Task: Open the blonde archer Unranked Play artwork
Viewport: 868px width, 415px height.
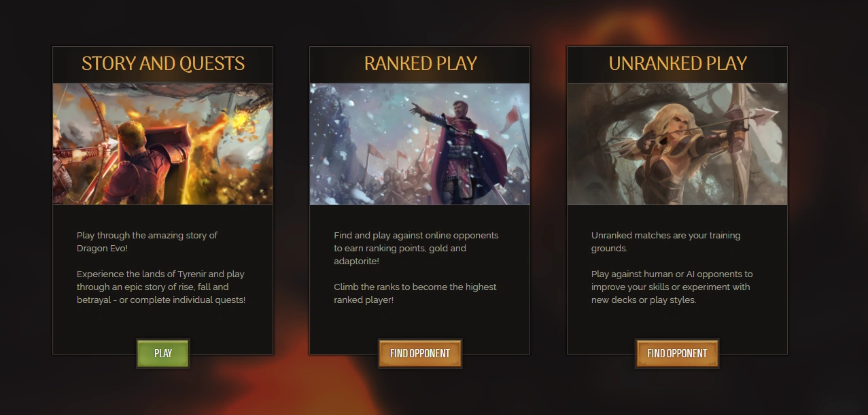Action: [678, 144]
